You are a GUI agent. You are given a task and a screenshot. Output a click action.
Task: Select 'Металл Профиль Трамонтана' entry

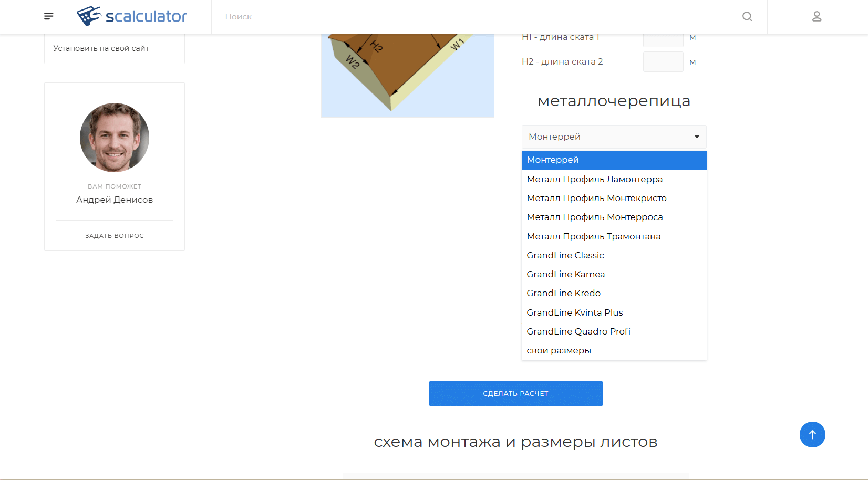pos(594,236)
